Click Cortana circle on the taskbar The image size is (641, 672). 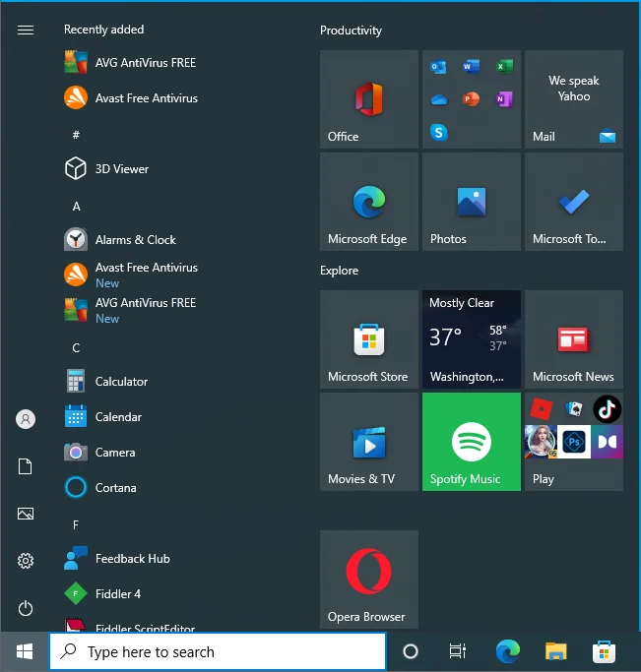pos(411,651)
